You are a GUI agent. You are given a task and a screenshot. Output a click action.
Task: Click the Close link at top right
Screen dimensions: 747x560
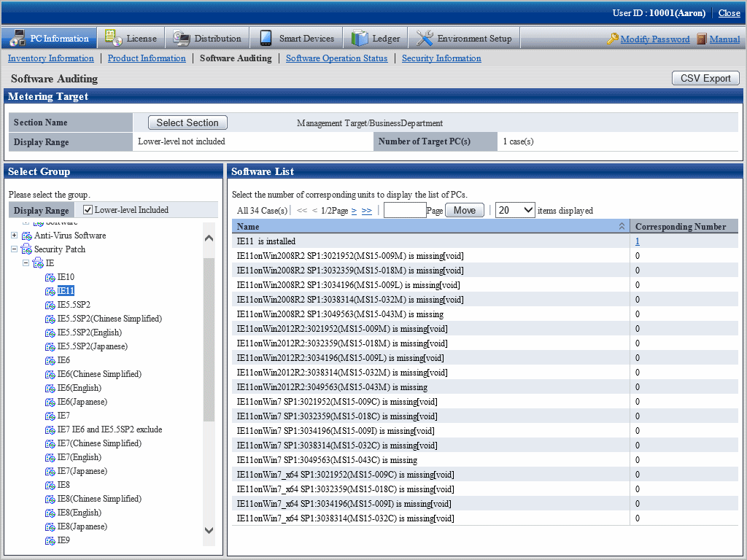(729, 13)
